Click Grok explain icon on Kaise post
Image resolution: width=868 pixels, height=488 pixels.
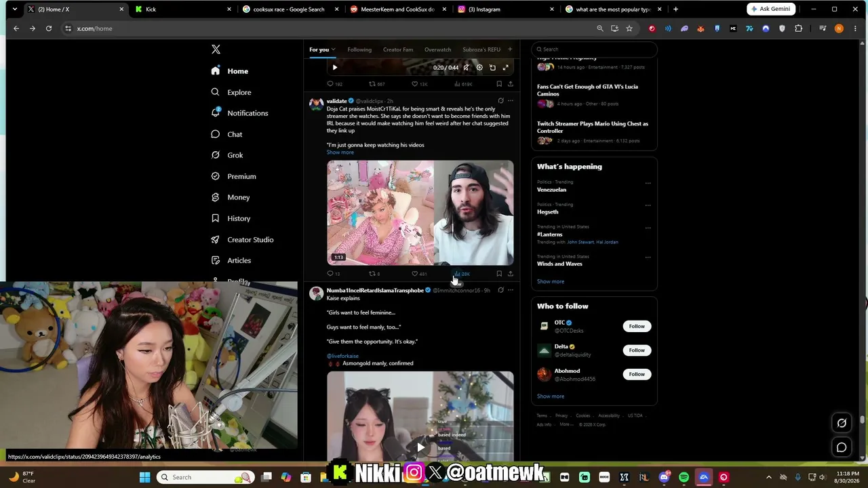click(x=500, y=290)
